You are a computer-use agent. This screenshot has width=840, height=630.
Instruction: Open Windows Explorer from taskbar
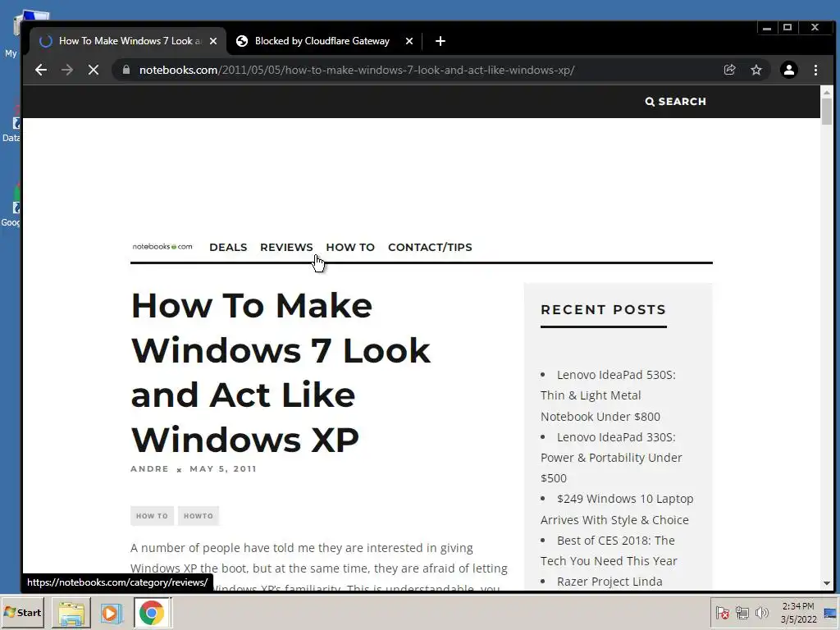click(71, 612)
